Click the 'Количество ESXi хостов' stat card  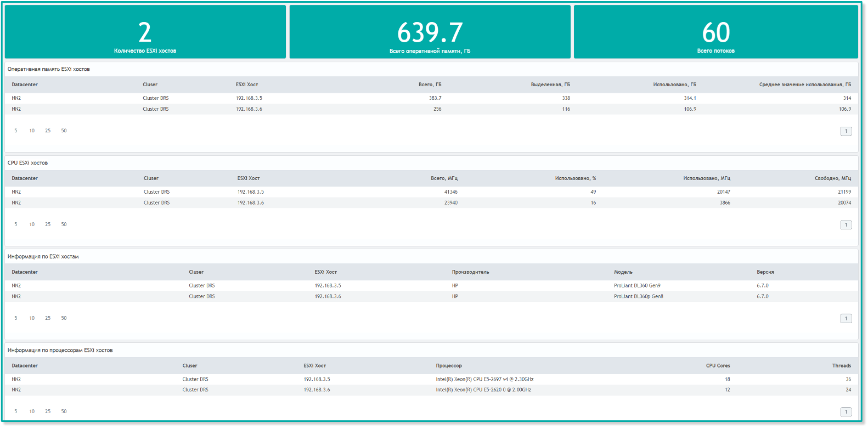click(145, 32)
